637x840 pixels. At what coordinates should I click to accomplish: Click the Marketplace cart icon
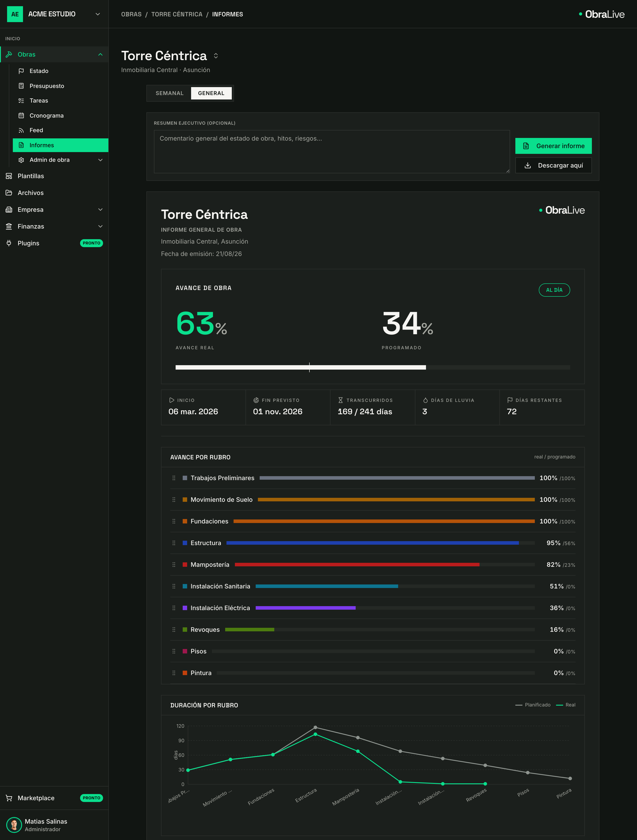click(9, 798)
